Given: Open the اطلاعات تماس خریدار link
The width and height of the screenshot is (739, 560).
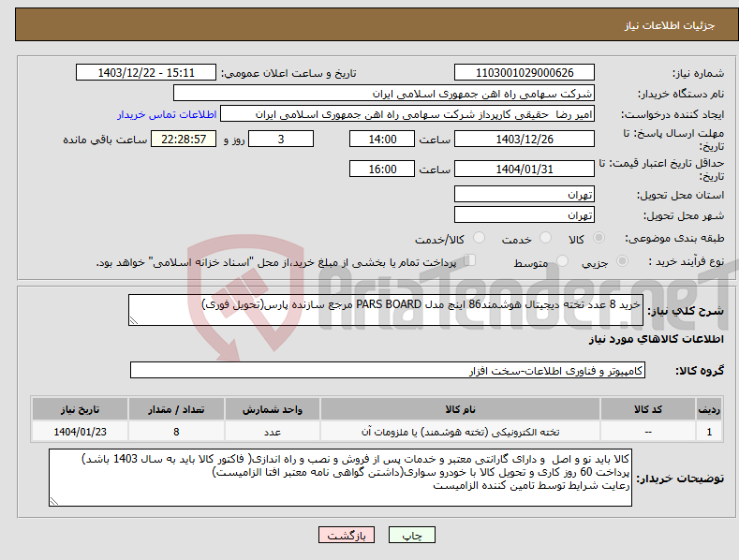Looking at the screenshot, I should pos(167,114).
